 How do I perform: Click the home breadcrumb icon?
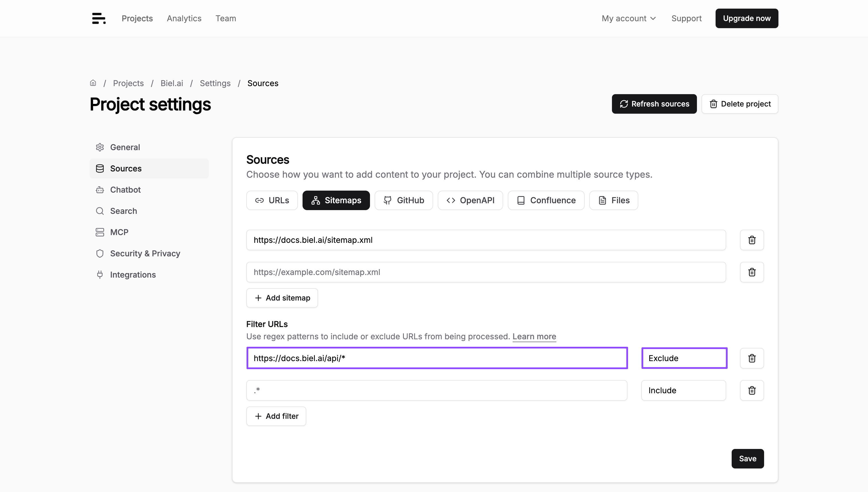pos(93,83)
